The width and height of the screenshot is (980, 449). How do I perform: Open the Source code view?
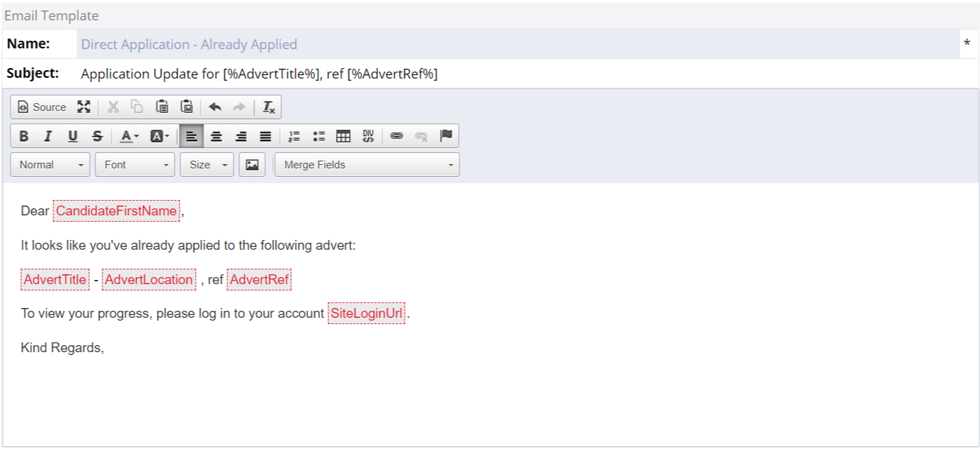(x=41, y=107)
